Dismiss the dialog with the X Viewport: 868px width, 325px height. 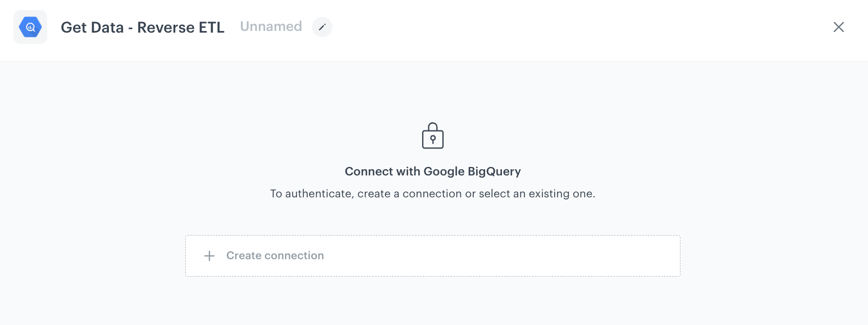(838, 27)
